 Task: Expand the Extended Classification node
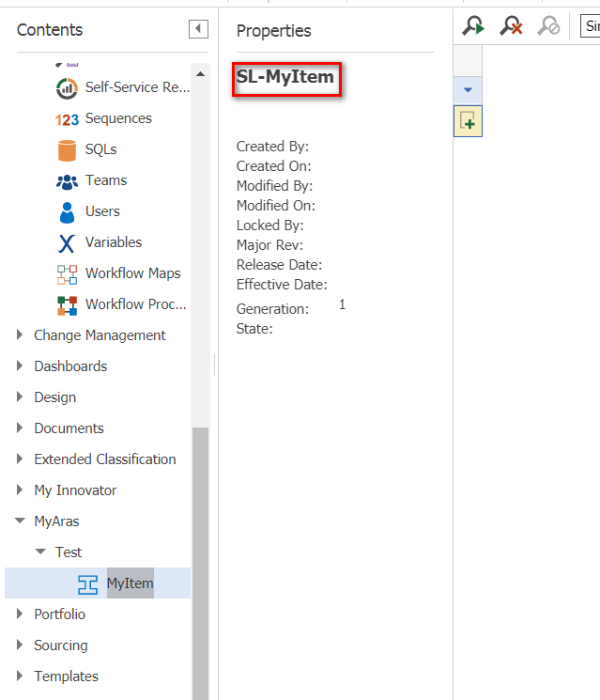click(x=19, y=459)
